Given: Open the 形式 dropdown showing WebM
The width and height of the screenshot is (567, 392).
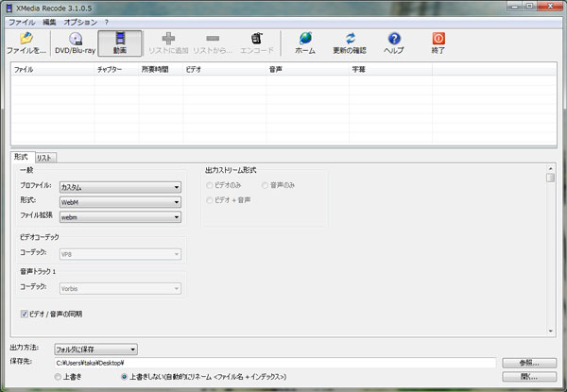Looking at the screenshot, I should [119, 202].
